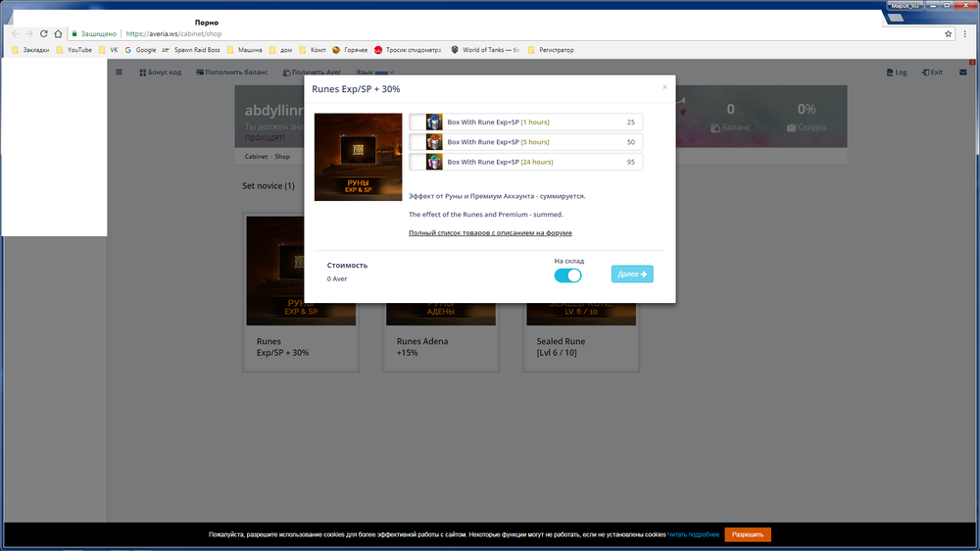The image size is (980, 551).
Task: Check the Box With Rune 1 hours checkbox
Action: (417, 123)
